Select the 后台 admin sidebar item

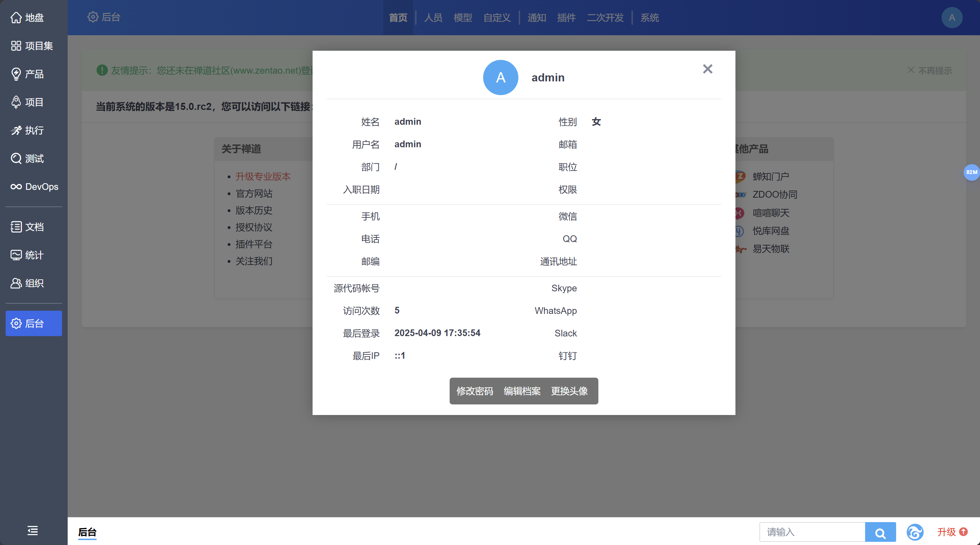pos(33,323)
